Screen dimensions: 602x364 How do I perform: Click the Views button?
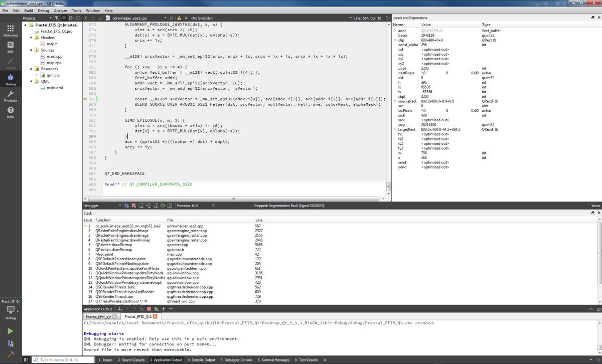pos(595,206)
